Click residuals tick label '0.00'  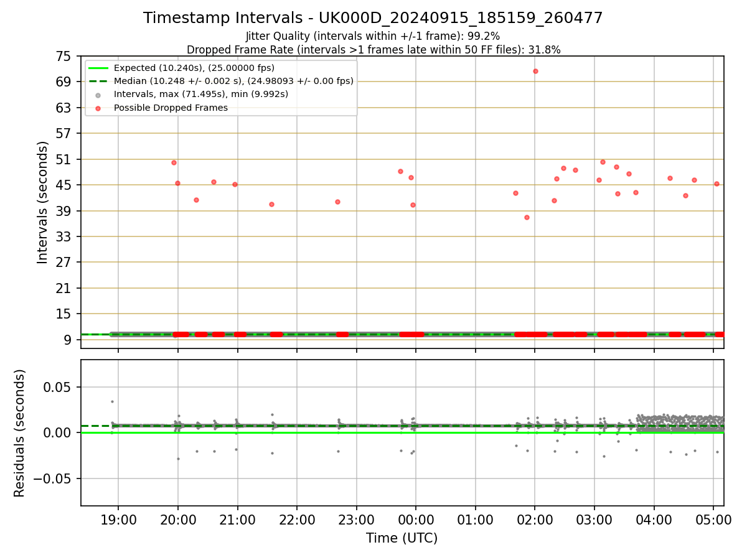57,432
